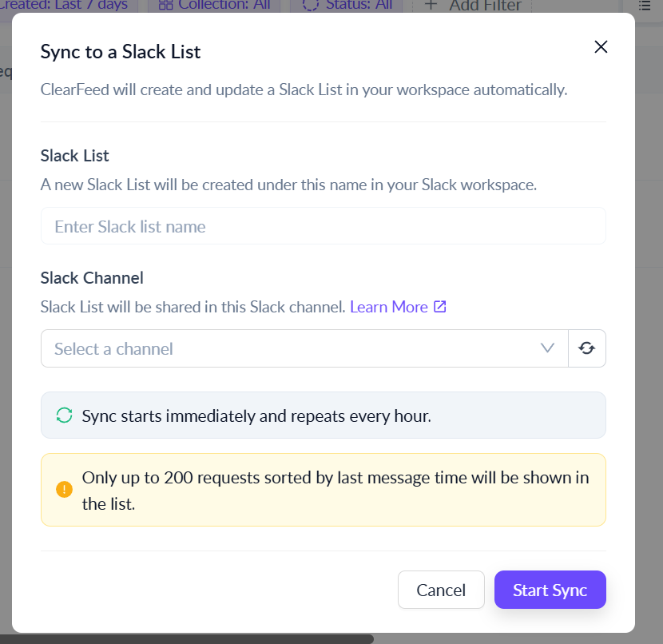The height and width of the screenshot is (644, 663).
Task: Click the Start Sync button
Action: click(550, 590)
